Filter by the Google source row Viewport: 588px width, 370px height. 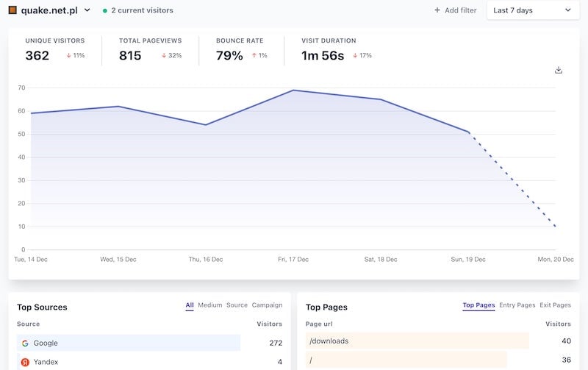(150, 343)
